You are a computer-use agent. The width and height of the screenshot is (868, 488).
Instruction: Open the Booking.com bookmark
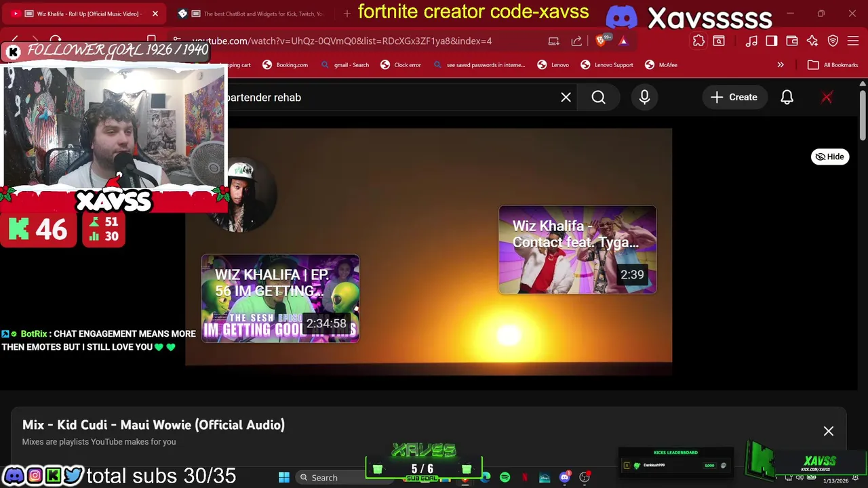tap(285, 65)
